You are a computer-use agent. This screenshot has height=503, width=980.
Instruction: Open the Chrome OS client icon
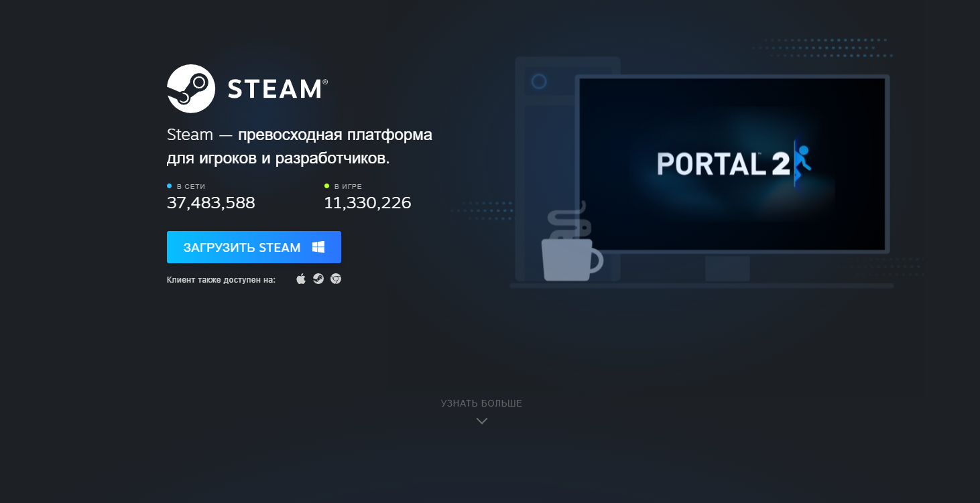coord(336,279)
